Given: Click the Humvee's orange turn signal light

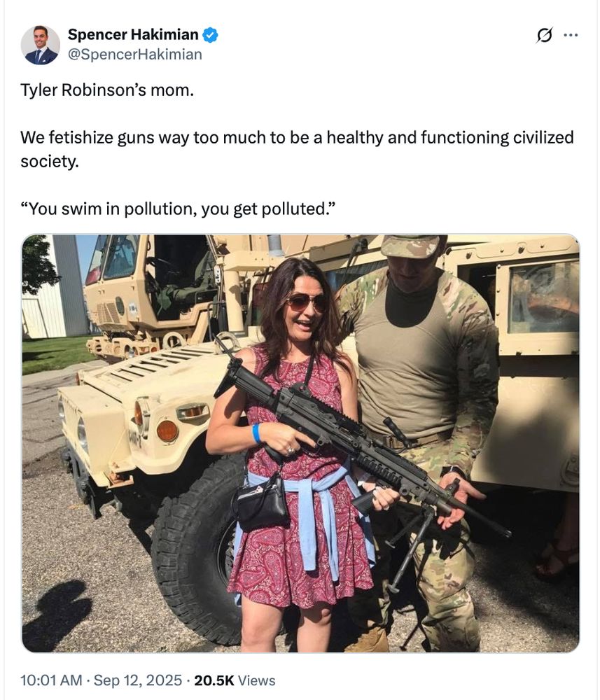Looking at the screenshot, I should coord(167,431).
